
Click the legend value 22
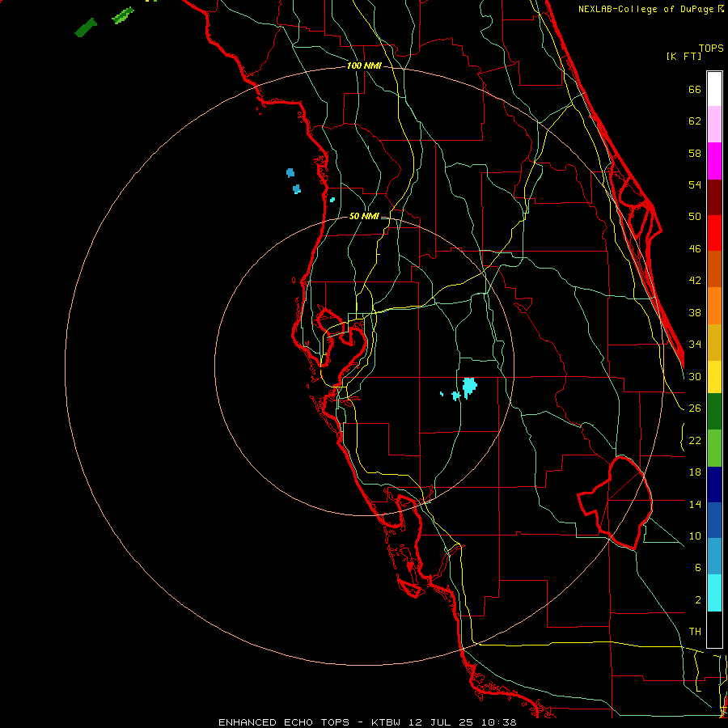point(695,440)
